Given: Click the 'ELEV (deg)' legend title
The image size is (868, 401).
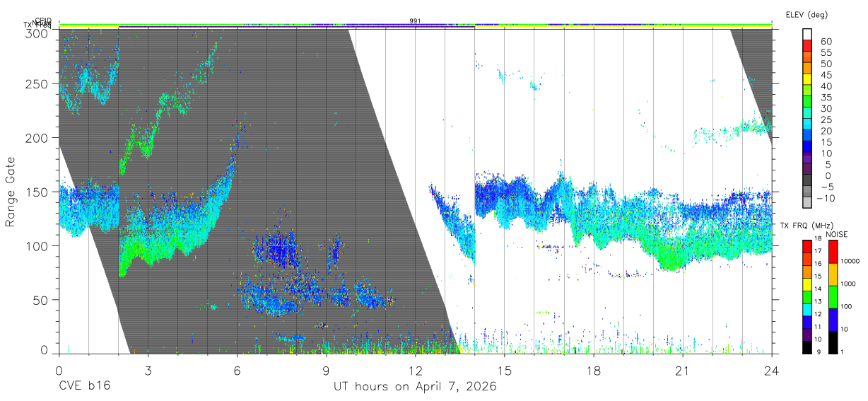Looking at the screenshot, I should [807, 15].
